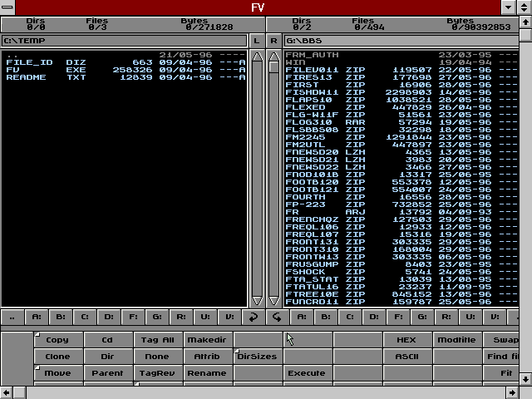
Task: Select drive G: in the right panel drive bar
Action: (x=421, y=317)
